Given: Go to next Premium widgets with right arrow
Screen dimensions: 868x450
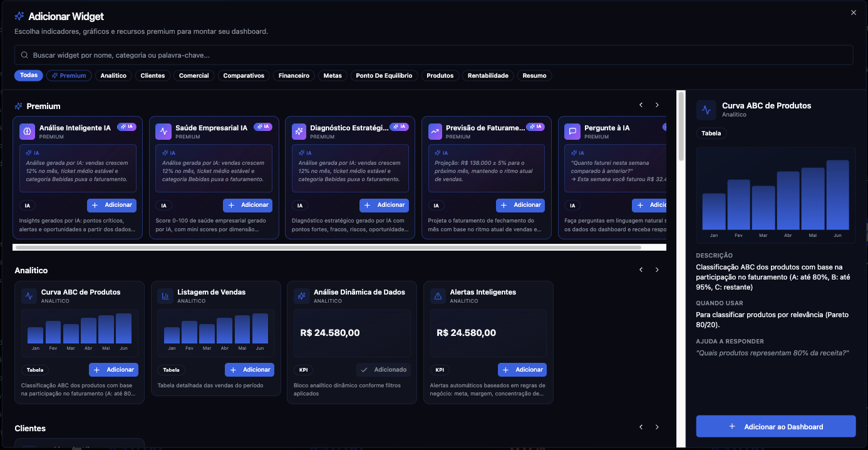Looking at the screenshot, I should 657,105.
